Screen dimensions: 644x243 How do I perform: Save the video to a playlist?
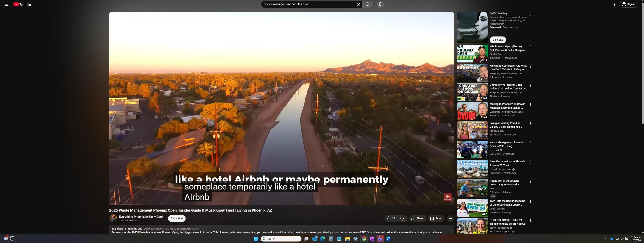point(436,218)
